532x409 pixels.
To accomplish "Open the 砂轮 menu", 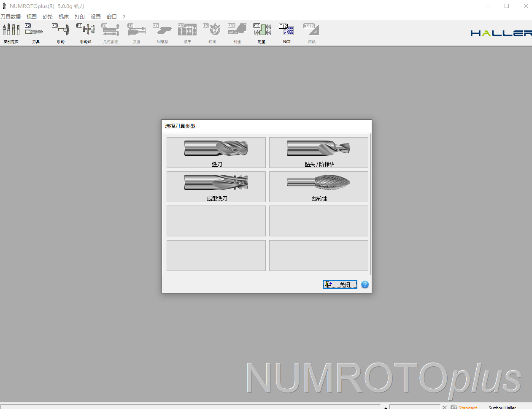I will [48, 16].
